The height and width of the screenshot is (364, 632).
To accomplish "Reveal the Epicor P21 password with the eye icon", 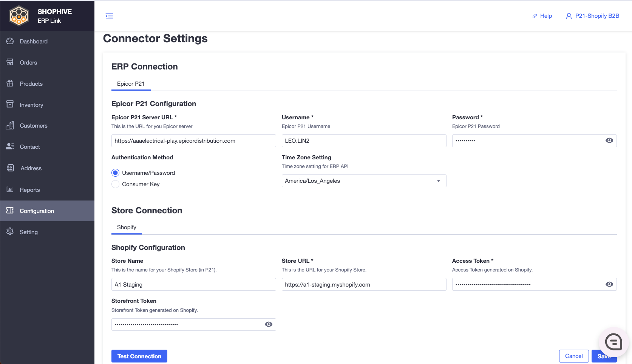I will tap(609, 140).
